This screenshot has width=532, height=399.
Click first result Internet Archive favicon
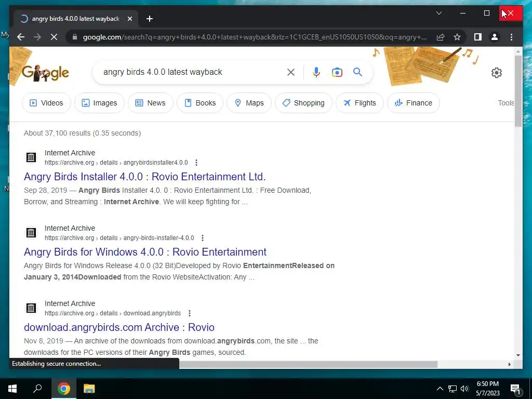point(31,157)
